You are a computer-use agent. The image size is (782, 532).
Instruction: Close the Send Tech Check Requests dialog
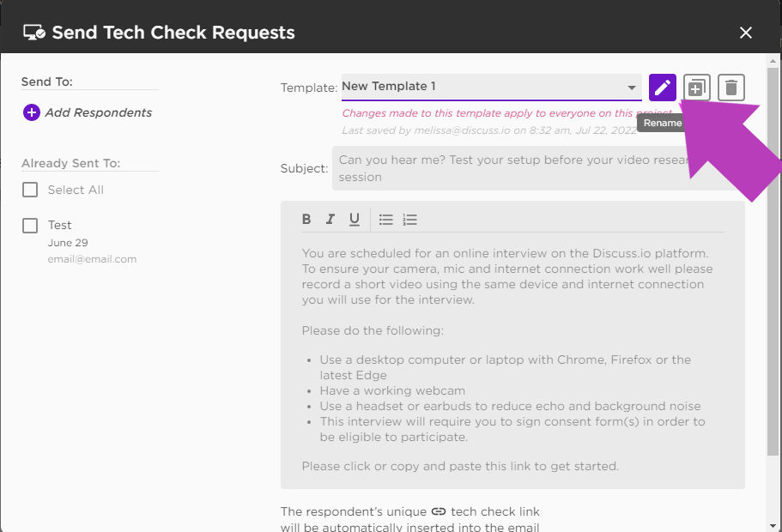coord(746,33)
